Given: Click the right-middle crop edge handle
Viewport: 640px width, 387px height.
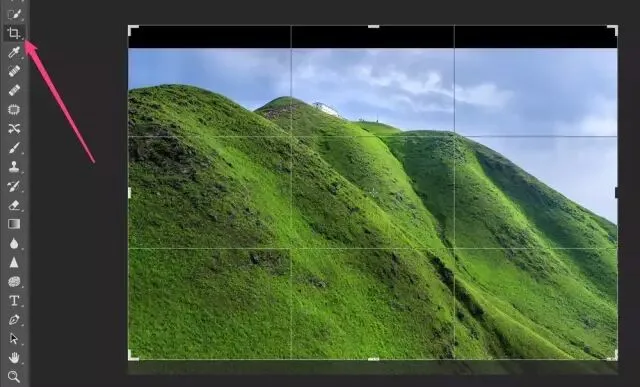Looking at the screenshot, I should [x=616, y=193].
